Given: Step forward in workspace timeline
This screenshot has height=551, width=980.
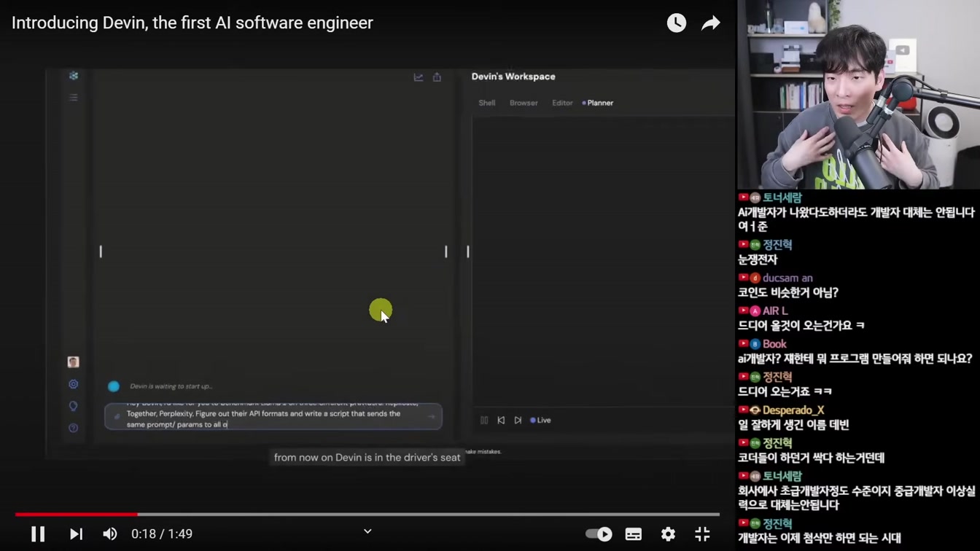Looking at the screenshot, I should coord(518,420).
